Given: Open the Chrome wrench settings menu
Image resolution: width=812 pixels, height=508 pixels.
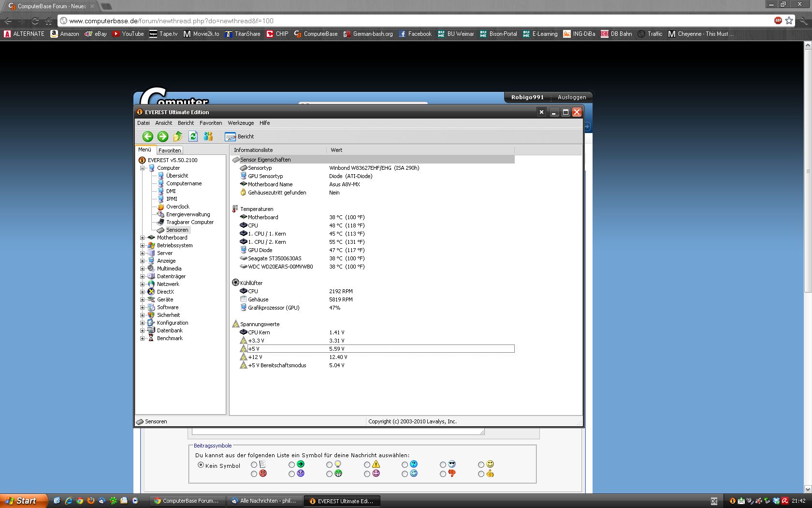Looking at the screenshot, I should (804, 21).
